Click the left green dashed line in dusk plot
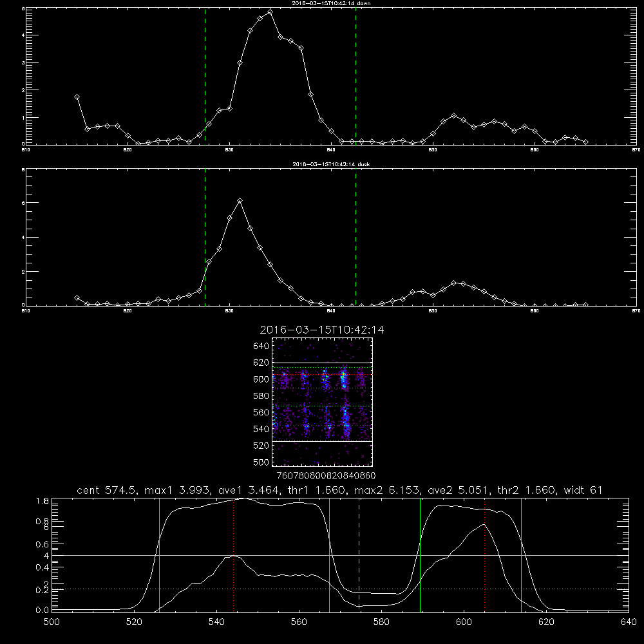This screenshot has width=644, height=644. (x=205, y=237)
